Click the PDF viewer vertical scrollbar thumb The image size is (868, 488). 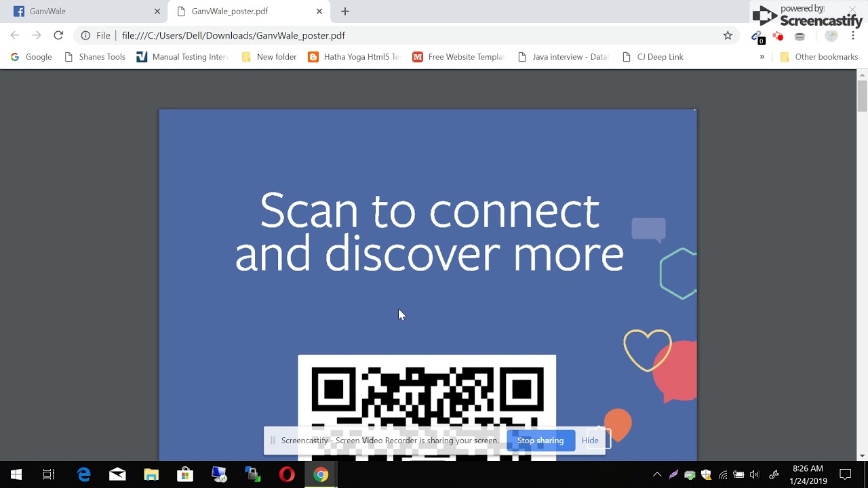click(x=863, y=96)
